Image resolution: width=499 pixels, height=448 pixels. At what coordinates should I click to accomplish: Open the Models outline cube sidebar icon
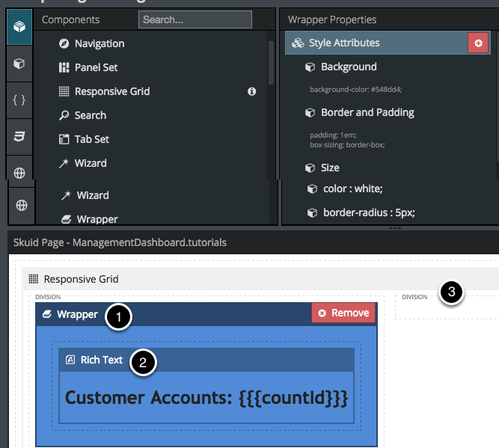click(x=19, y=64)
